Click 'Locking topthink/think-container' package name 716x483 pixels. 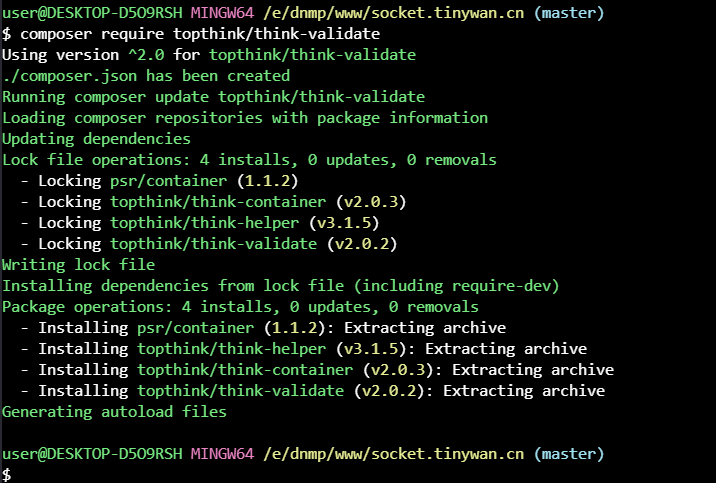(218, 202)
